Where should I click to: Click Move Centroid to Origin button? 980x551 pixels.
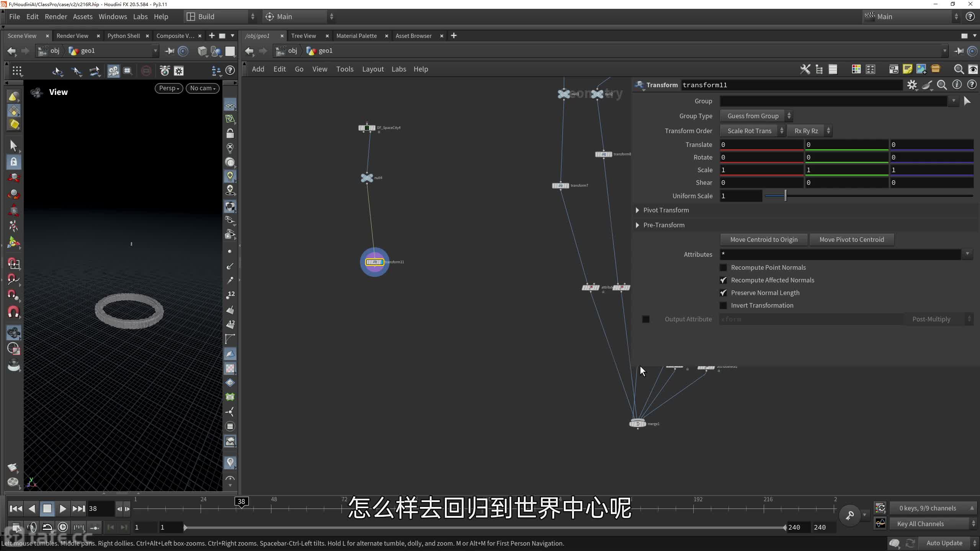pyautogui.click(x=764, y=240)
